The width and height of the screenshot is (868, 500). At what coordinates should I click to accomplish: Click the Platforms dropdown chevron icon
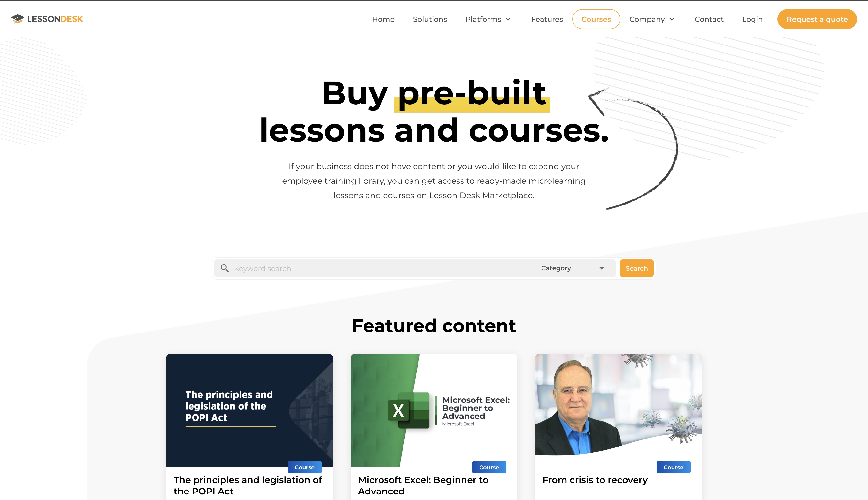click(x=509, y=19)
